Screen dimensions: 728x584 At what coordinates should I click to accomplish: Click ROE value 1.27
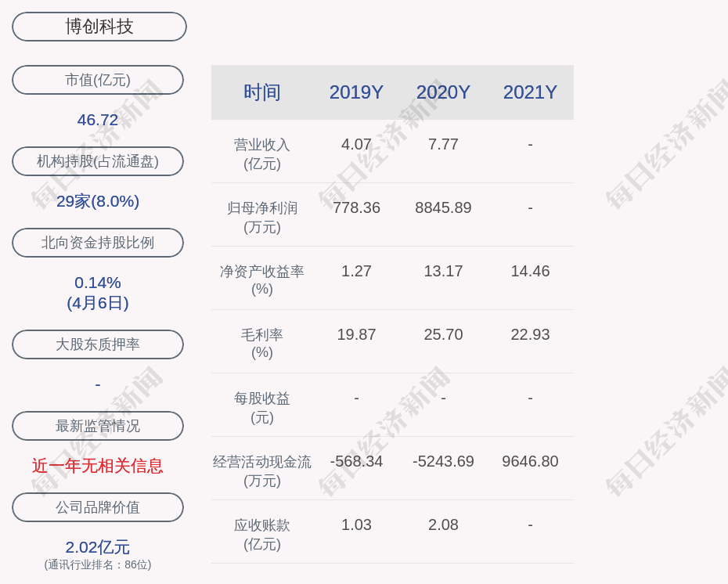357,271
